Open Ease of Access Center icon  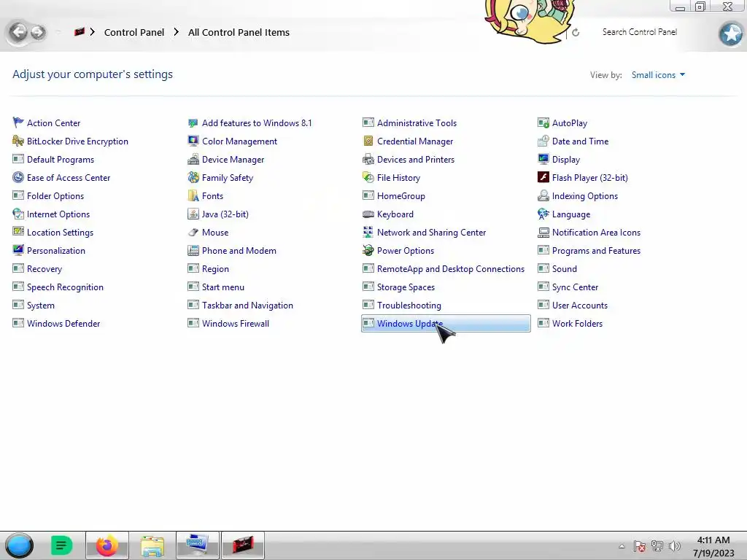point(18,178)
